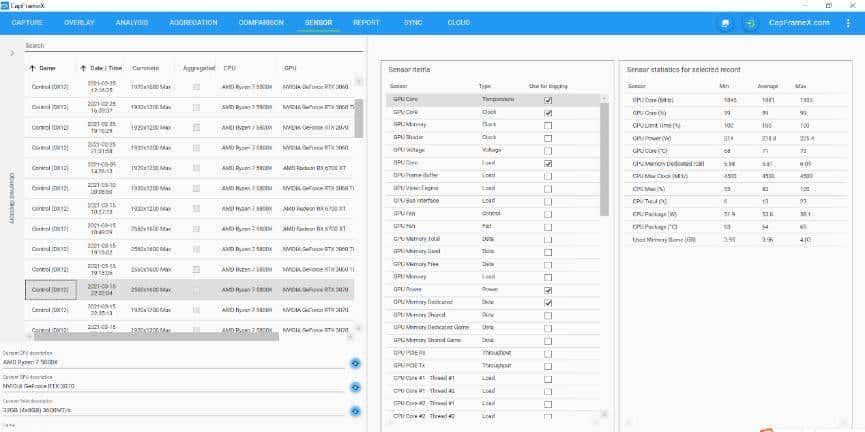The image size is (865, 432).
Task: Select the 1920x1080 Max record row
Action: [x=189, y=87]
